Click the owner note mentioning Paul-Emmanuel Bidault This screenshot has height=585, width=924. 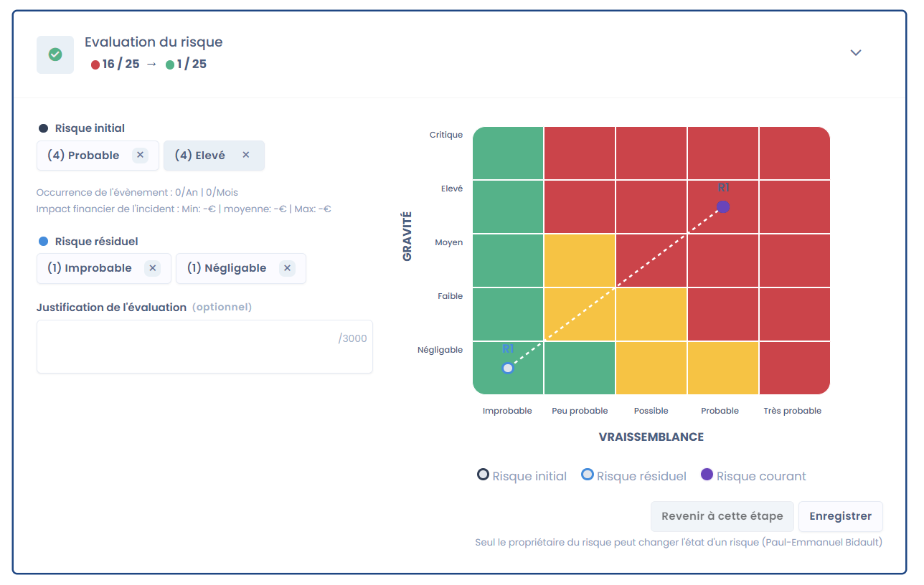pos(679,542)
